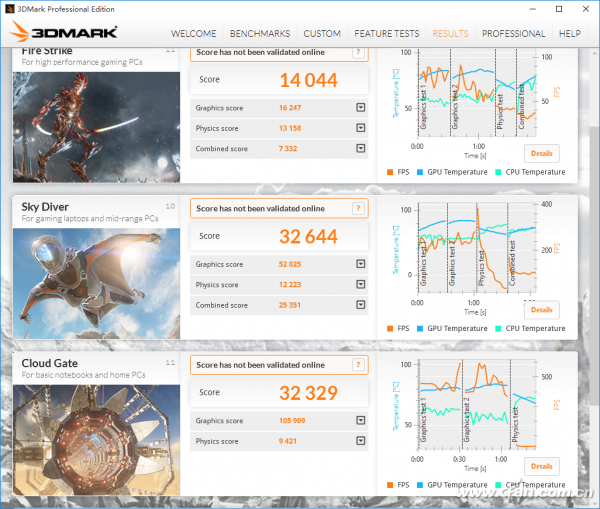Open Fire Strike chart Details
Viewport: 600px width, 509px height.
point(541,153)
